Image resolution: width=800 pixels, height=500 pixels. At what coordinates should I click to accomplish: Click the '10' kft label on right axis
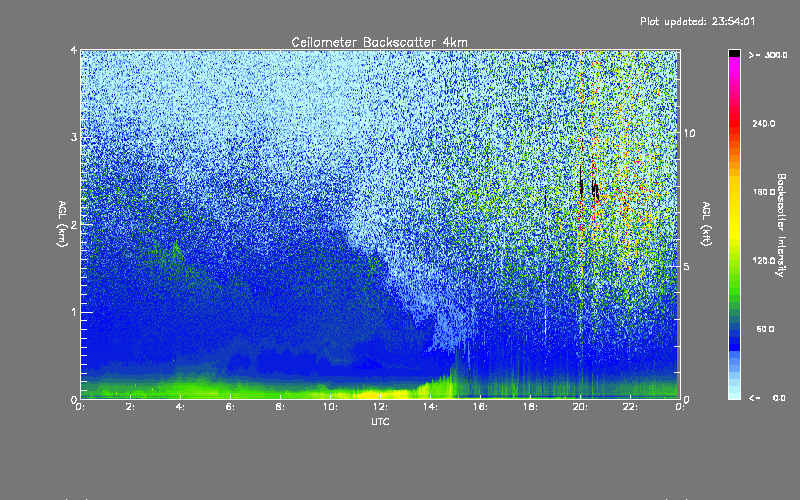point(689,133)
